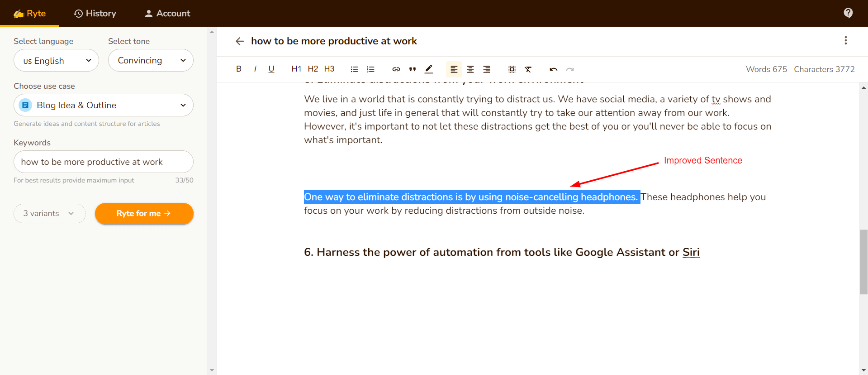Image resolution: width=868 pixels, height=375 pixels.
Task: Toggle bold formatting in editor toolbar
Action: tap(239, 69)
